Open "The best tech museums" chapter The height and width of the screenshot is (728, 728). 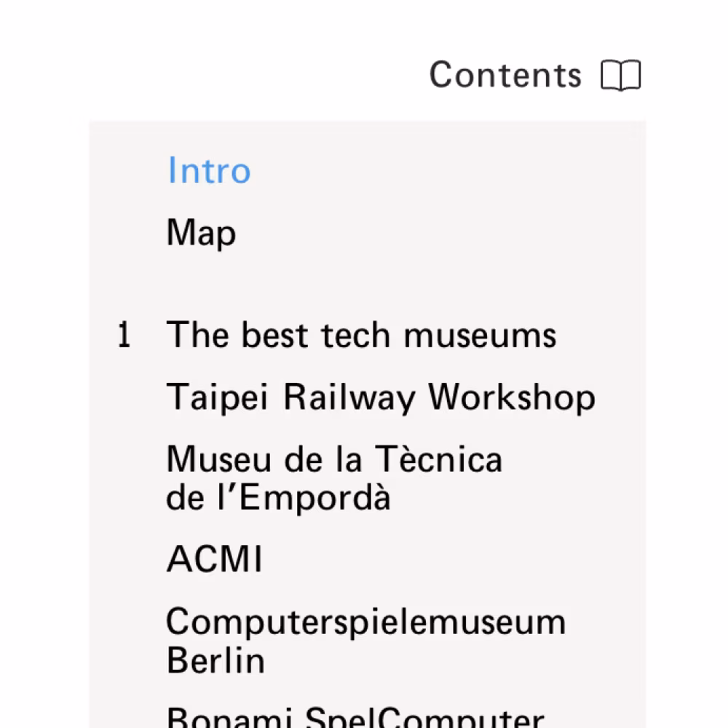point(361,336)
